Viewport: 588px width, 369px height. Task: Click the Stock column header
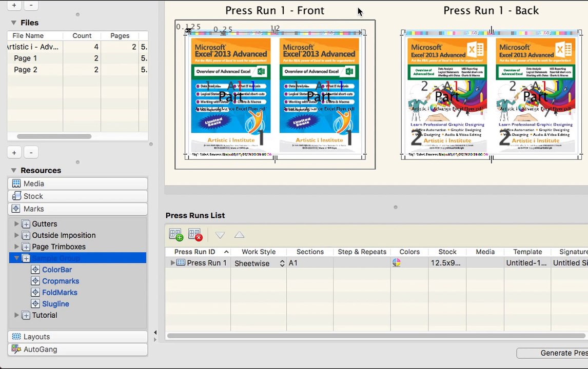[447, 252]
